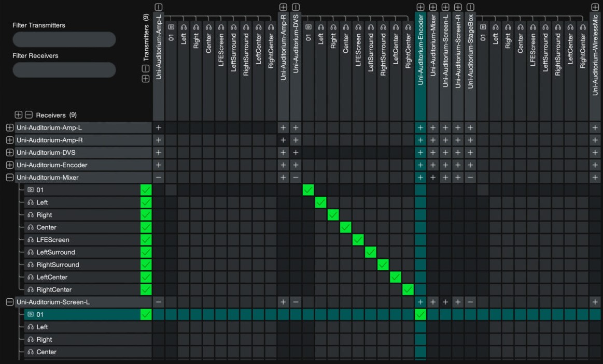Click green status check beside Mixer RightCenter receiver
The width and height of the screenshot is (603, 364).
tap(146, 289)
